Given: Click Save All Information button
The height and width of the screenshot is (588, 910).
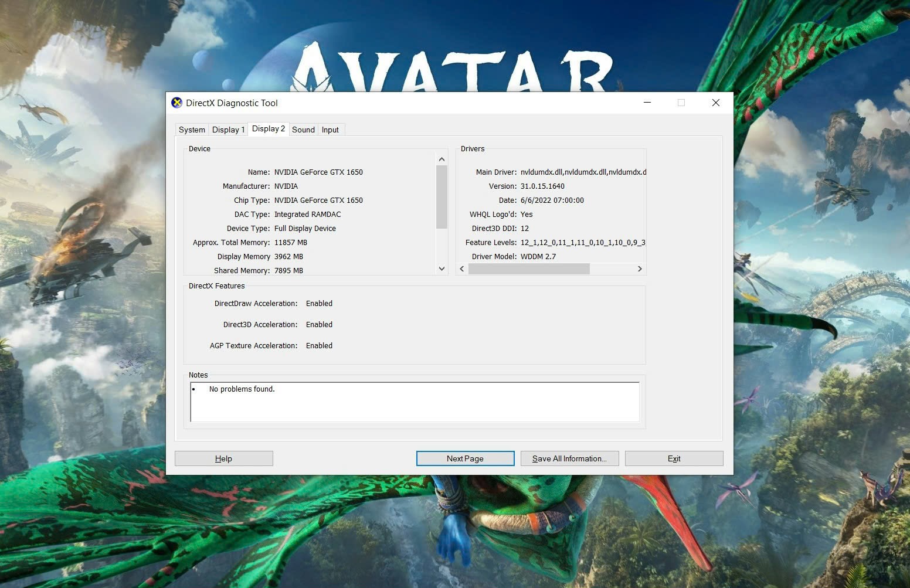Looking at the screenshot, I should click(569, 458).
